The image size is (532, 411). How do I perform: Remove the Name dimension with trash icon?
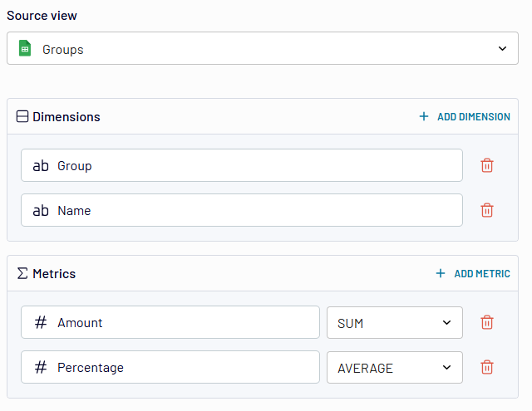[487, 210]
